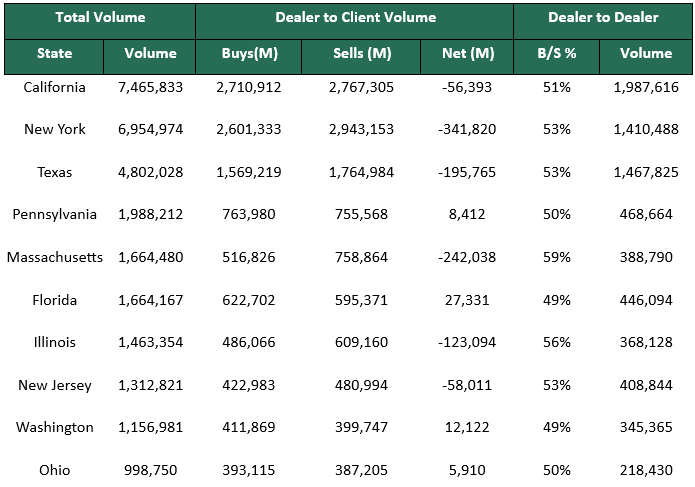This screenshot has height=487, width=695.
Task: Select New Jersey dealer volume 408,844
Action: point(645,385)
